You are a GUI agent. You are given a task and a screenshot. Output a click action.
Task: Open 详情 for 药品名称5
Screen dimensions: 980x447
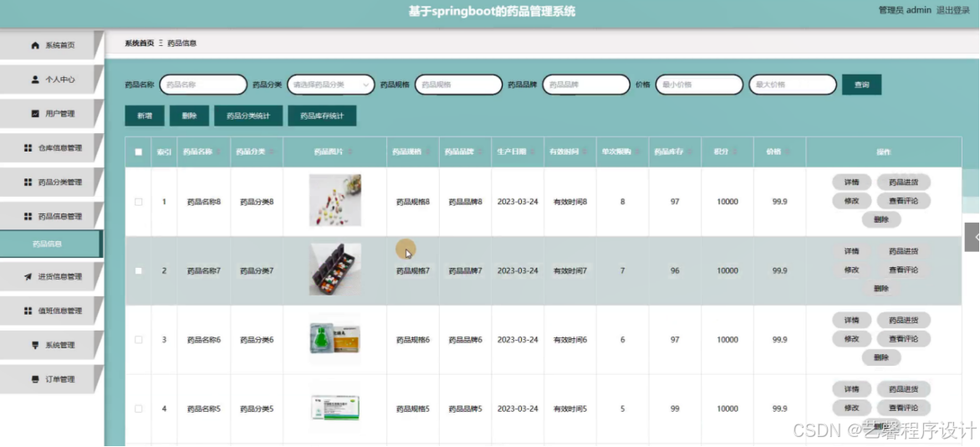(852, 388)
